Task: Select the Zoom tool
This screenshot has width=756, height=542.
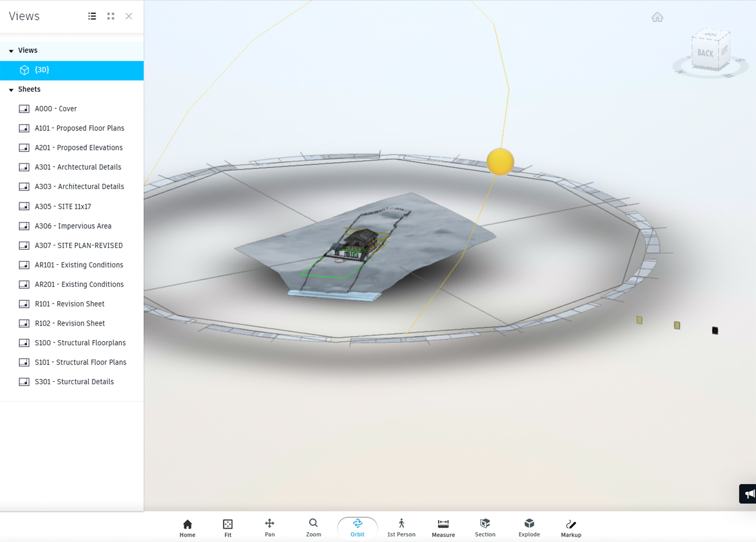Action: point(313,527)
